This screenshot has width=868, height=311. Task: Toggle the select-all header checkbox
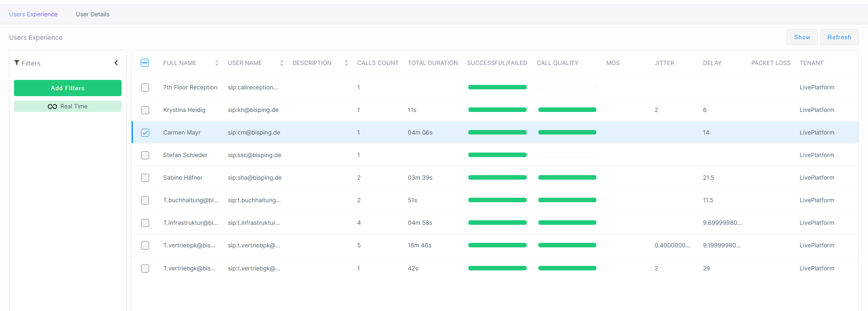[x=145, y=63]
